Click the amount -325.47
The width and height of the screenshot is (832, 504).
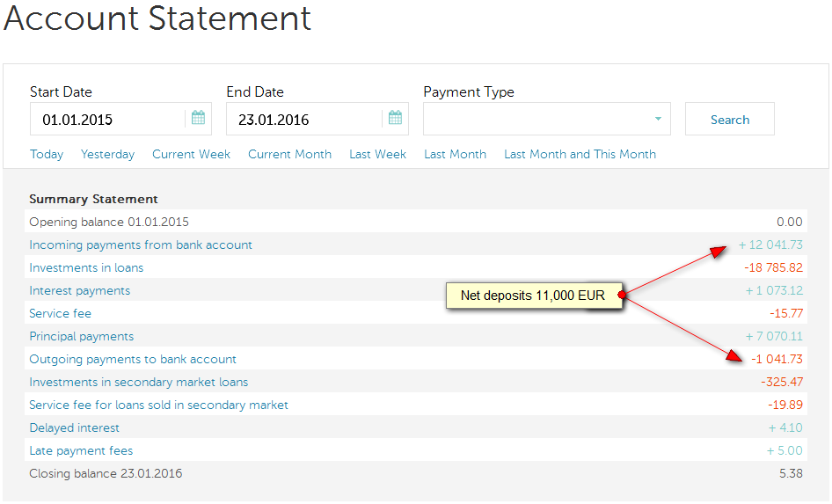coord(782,382)
